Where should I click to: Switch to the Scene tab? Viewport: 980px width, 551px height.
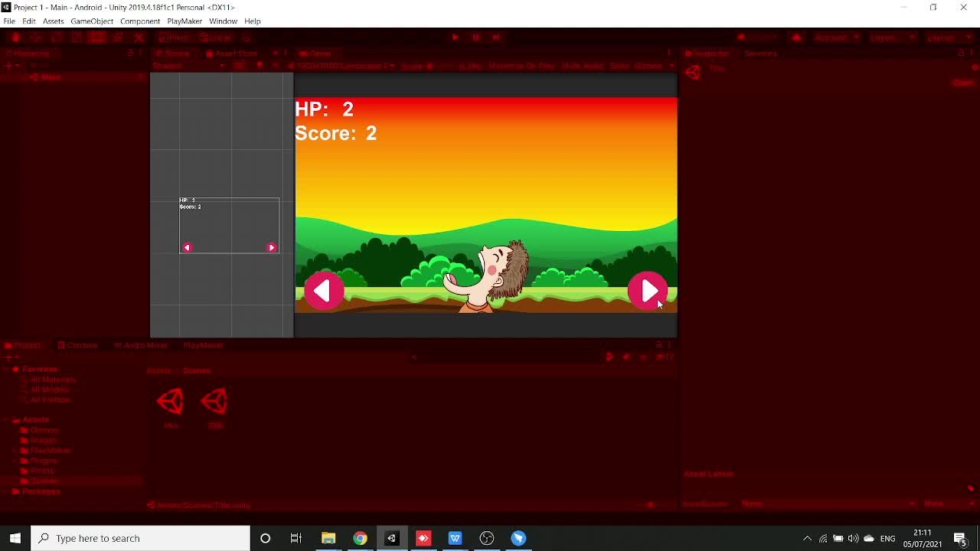pyautogui.click(x=172, y=54)
